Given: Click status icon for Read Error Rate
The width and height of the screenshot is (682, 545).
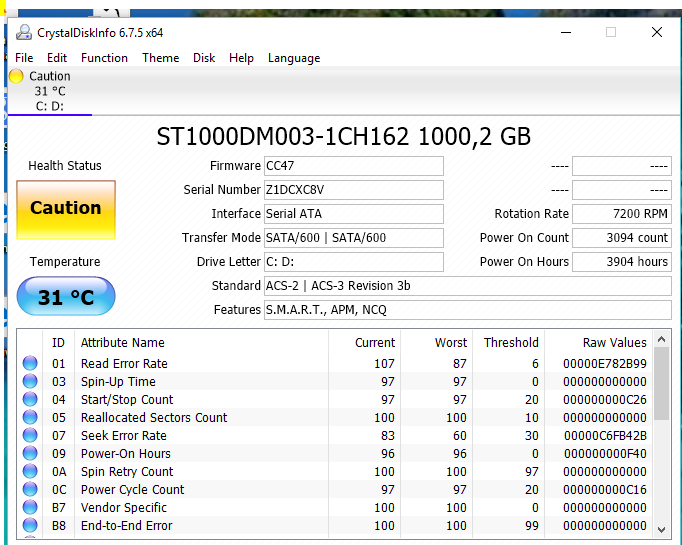Looking at the screenshot, I should 30,363.
